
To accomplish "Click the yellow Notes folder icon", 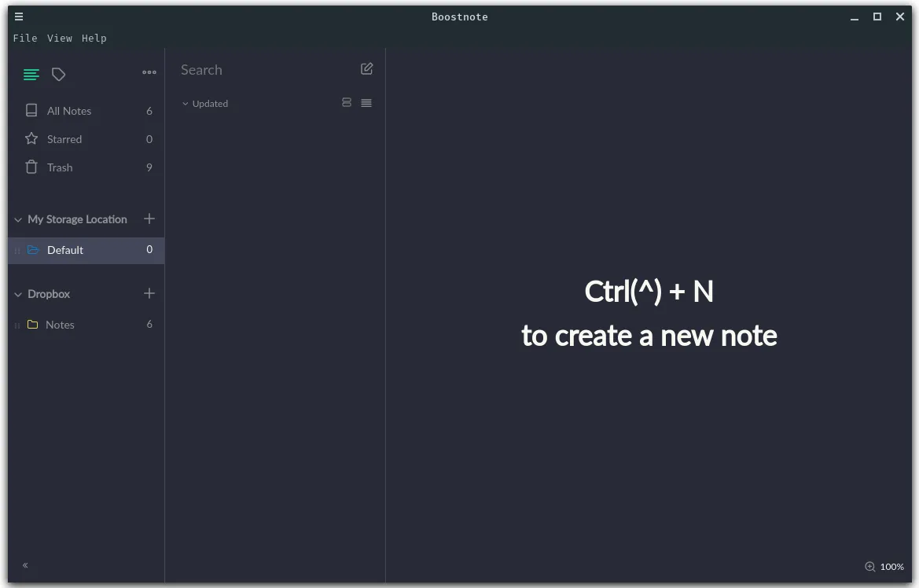I will click(x=33, y=324).
